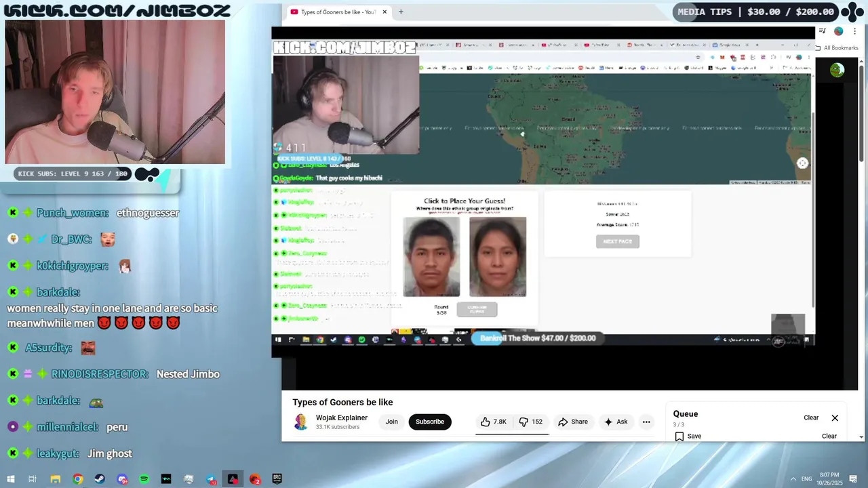Click the MEDIA TIPS goal bar
868x488 pixels.
point(756,12)
